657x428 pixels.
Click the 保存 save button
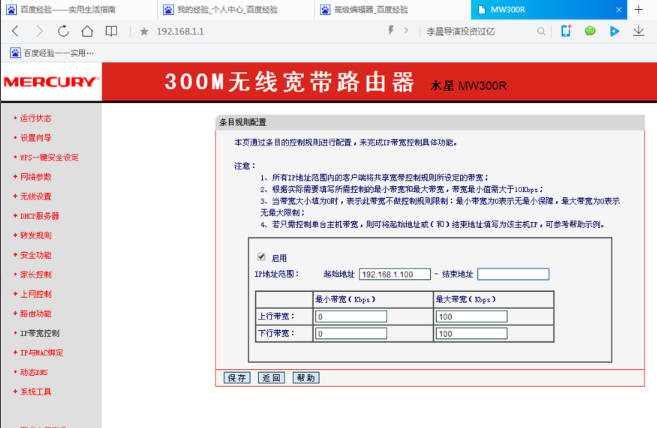point(237,378)
